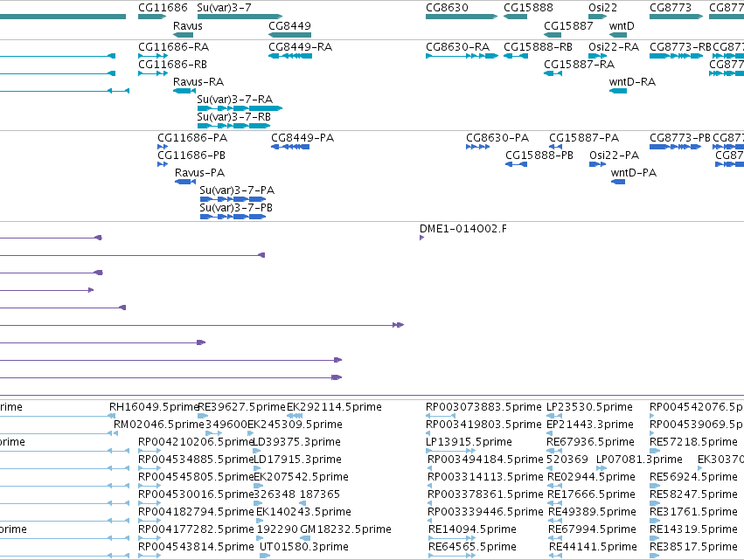Click EST RP004210206.5prime label

click(196, 442)
